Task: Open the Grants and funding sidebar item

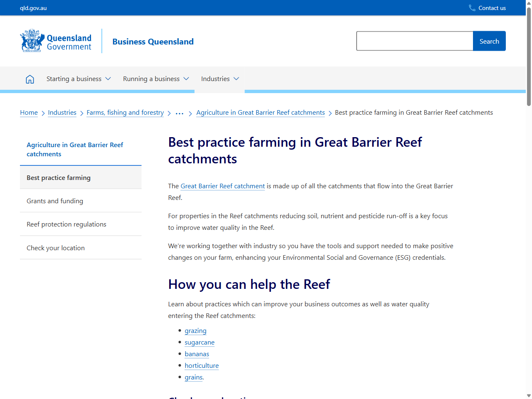Action: point(54,201)
